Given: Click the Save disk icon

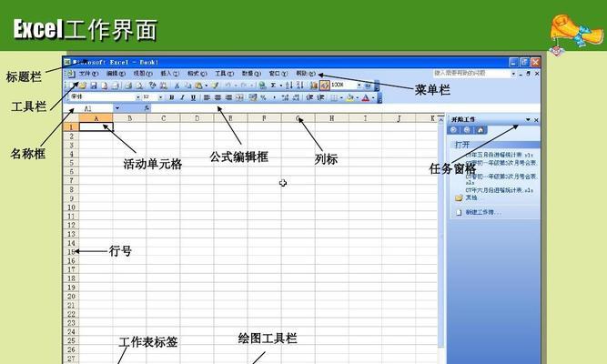Looking at the screenshot, I should click(94, 86).
